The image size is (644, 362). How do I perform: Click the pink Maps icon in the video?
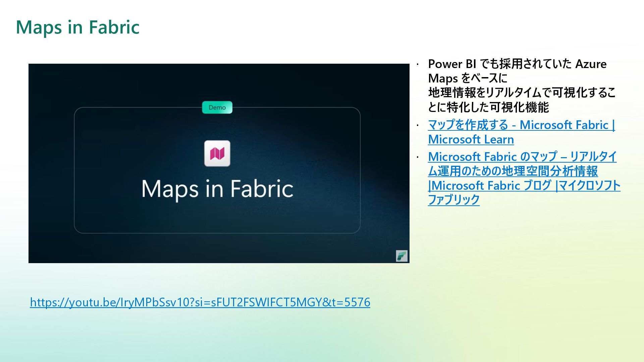click(x=217, y=154)
